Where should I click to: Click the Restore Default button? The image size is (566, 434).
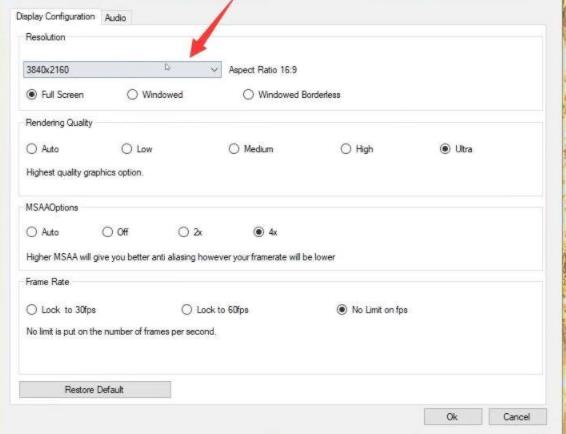95,390
